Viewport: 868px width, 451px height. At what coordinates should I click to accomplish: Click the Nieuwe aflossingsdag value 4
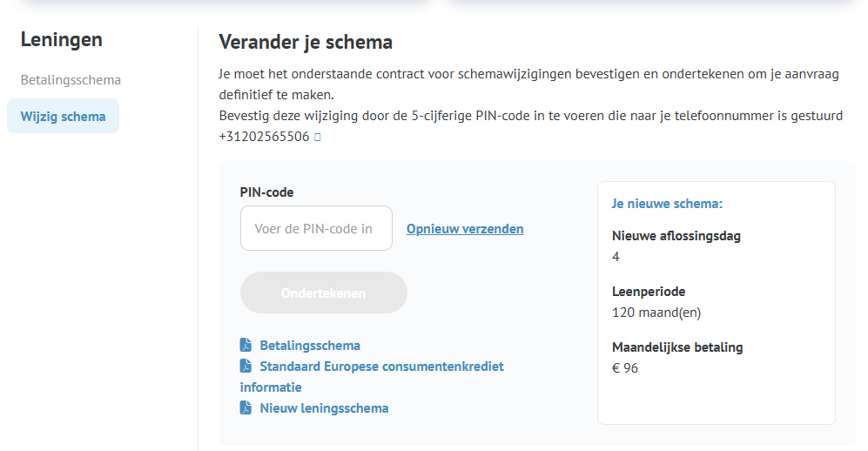point(616,257)
